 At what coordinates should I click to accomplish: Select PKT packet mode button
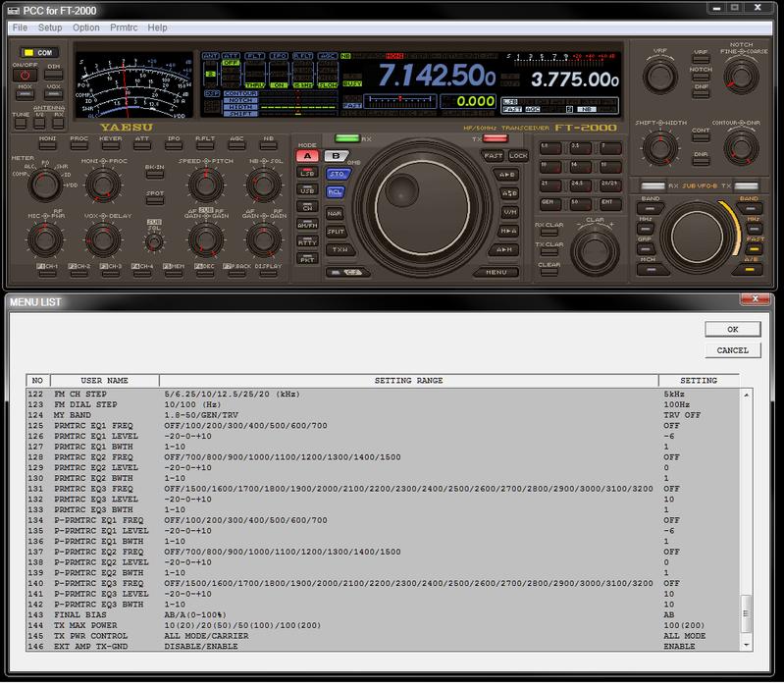[307, 259]
